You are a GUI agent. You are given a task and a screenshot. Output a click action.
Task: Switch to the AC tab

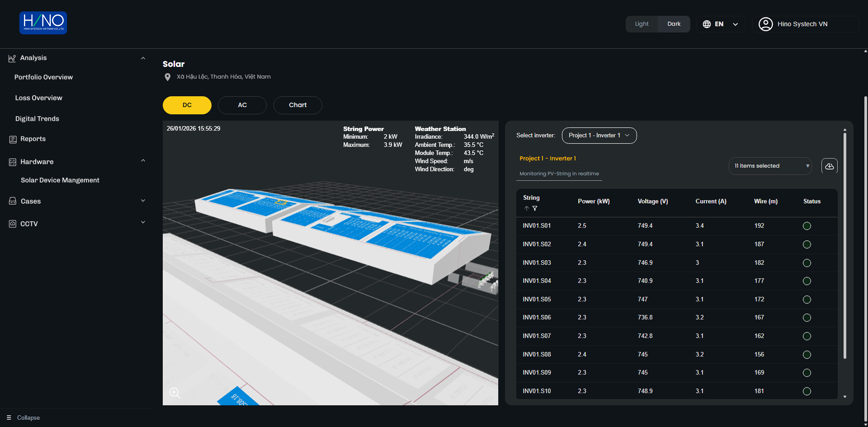242,105
